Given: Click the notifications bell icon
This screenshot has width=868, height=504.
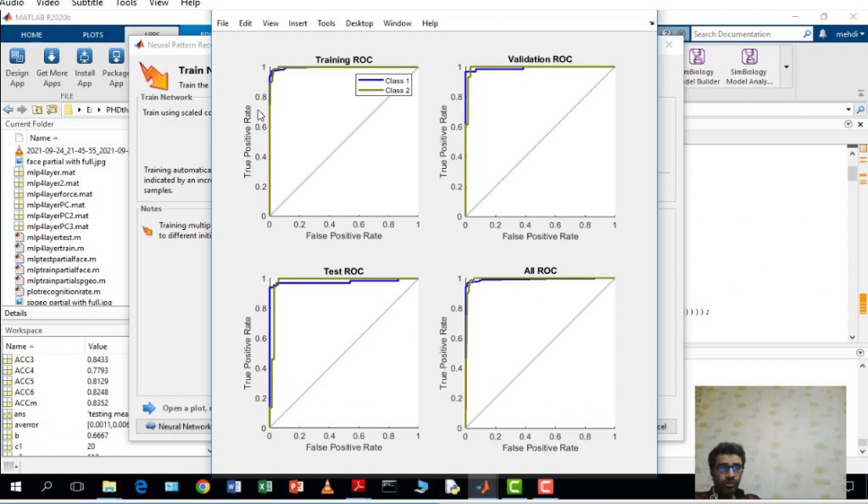Looking at the screenshot, I should pyautogui.click(x=822, y=35).
